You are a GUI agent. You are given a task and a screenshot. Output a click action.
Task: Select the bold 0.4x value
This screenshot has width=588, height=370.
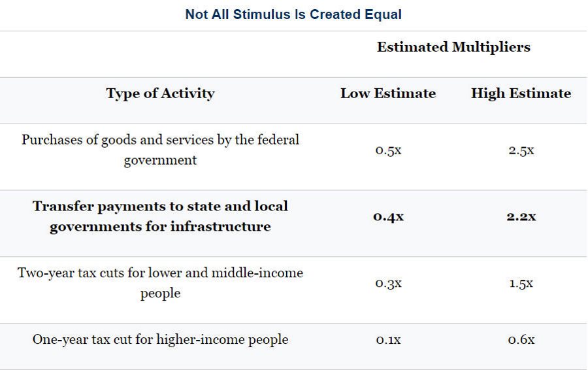point(388,216)
